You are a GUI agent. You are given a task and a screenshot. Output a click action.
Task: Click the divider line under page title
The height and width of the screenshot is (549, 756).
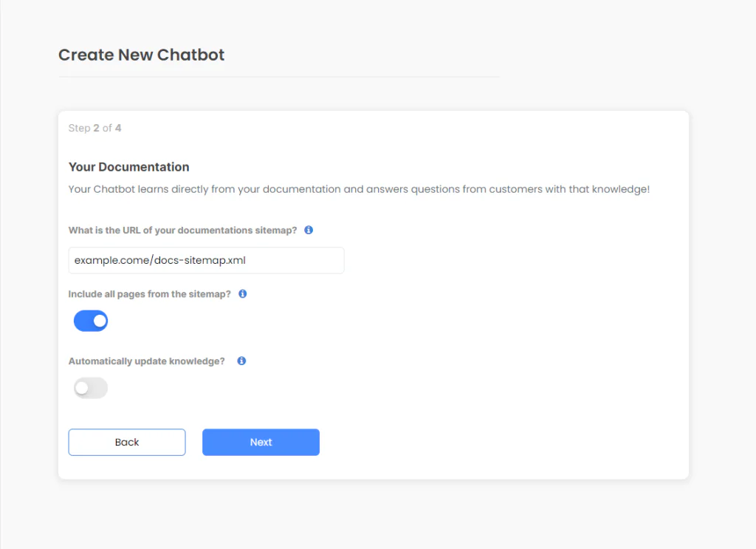tap(278, 77)
